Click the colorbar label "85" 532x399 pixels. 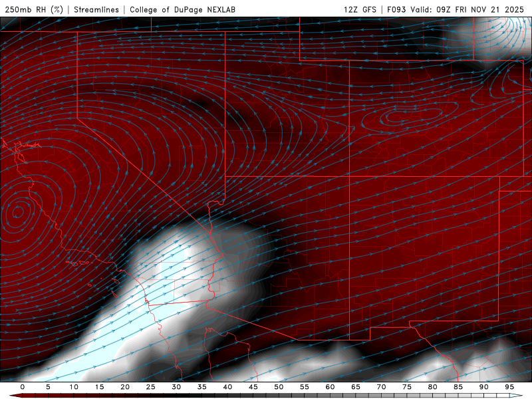(x=458, y=387)
